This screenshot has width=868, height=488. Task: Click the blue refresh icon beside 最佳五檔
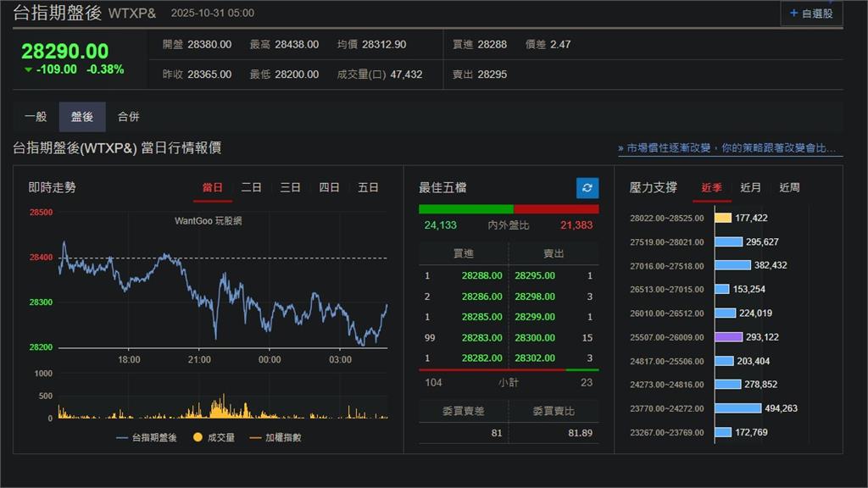[587, 188]
